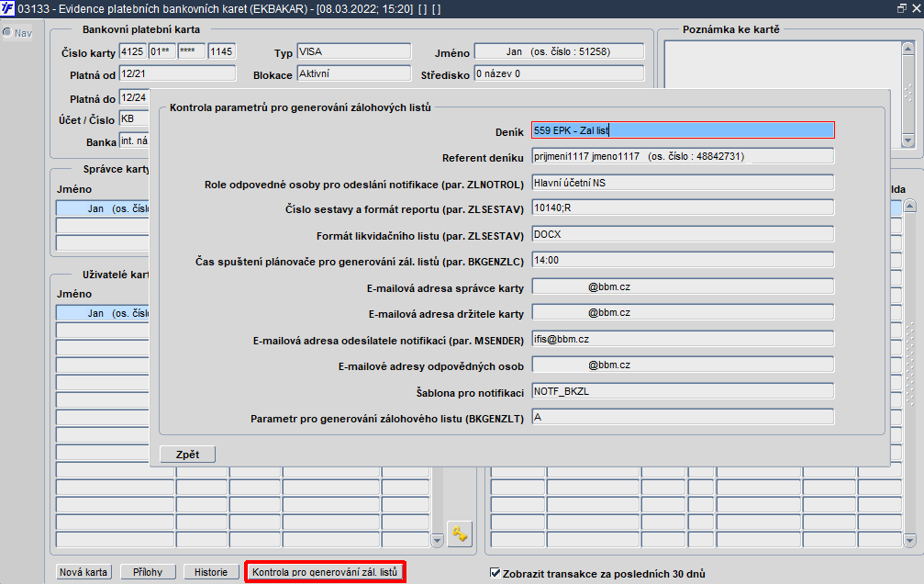Open Kontrola pro generování zál. listů
Viewport: 924px width, 584px height.
[x=325, y=572]
